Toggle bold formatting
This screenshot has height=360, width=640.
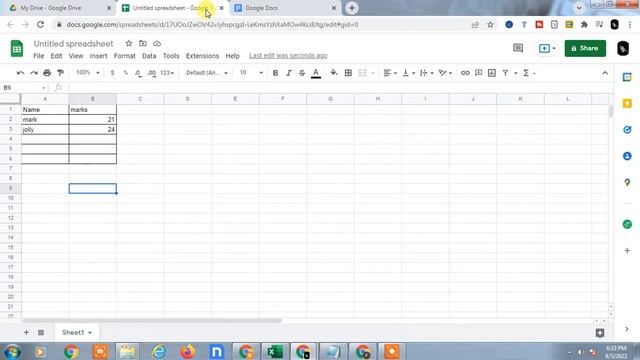click(x=276, y=73)
